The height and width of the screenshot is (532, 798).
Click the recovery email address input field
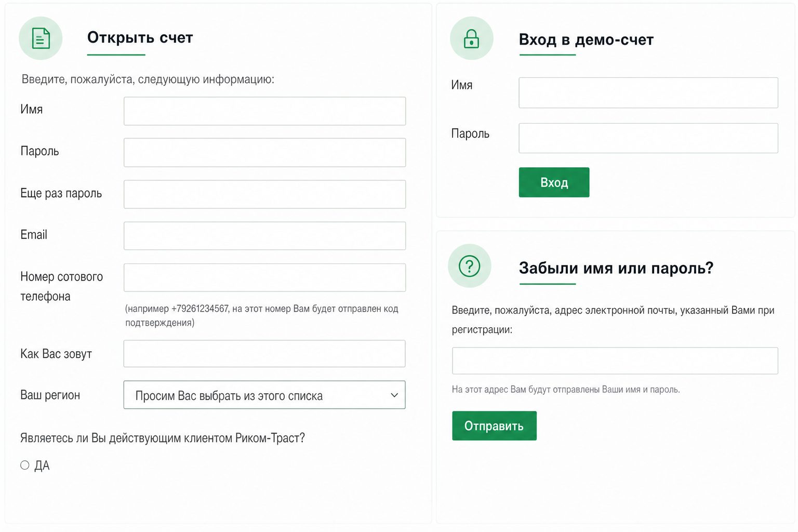click(x=615, y=361)
